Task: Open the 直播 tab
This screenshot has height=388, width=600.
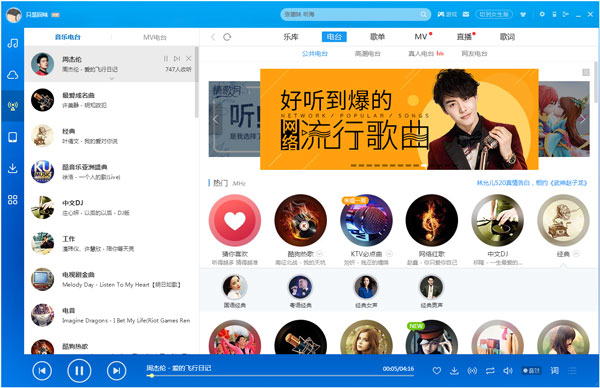Action: point(464,37)
